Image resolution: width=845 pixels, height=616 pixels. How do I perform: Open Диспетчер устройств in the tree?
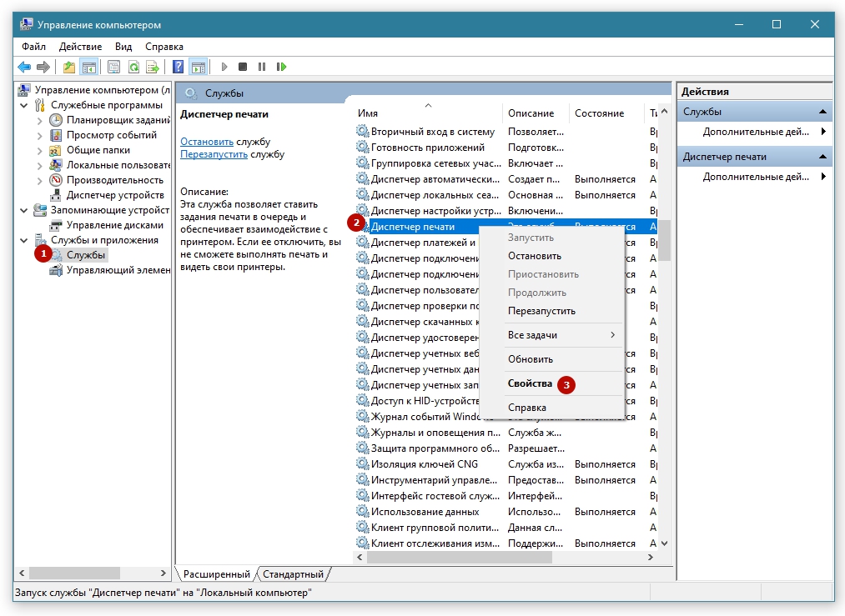(115, 195)
